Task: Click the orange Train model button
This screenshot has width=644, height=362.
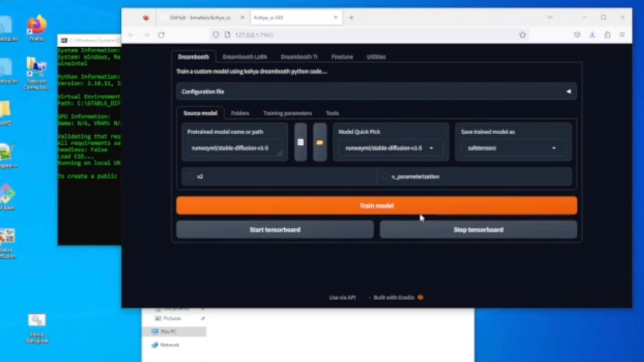Action: 376,206
